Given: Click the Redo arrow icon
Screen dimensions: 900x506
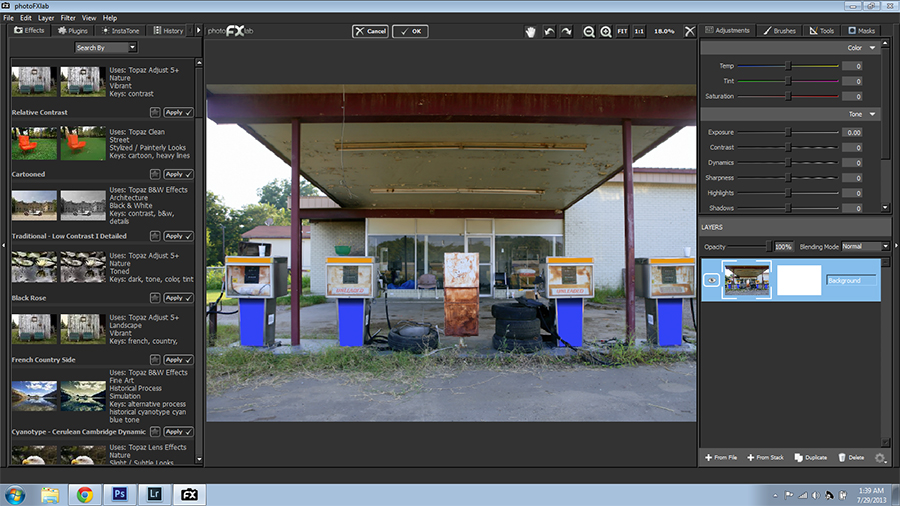Looking at the screenshot, I should (x=567, y=31).
